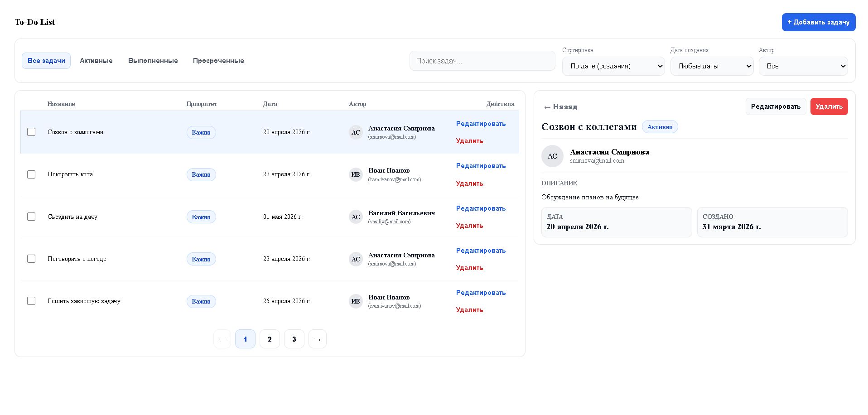Open page 3 in the pagination
The height and width of the screenshot is (415, 868).
pyautogui.click(x=294, y=339)
